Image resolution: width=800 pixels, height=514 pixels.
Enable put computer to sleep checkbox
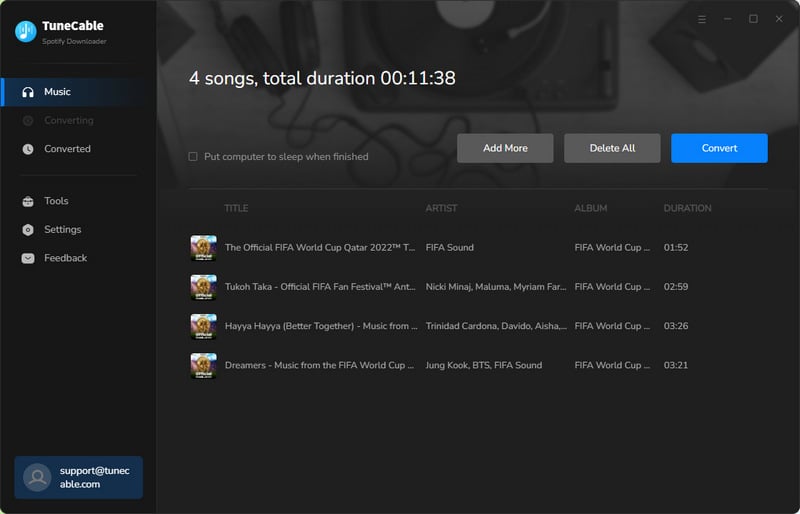[x=193, y=157]
